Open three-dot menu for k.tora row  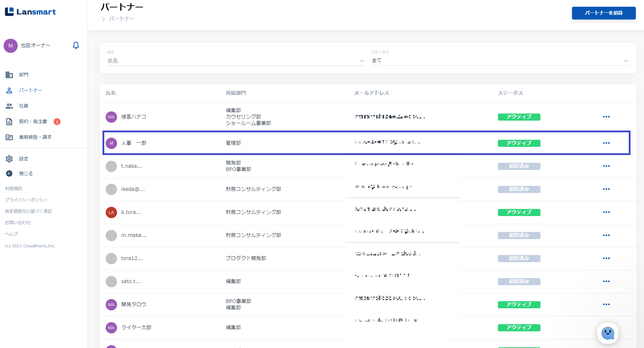point(606,212)
